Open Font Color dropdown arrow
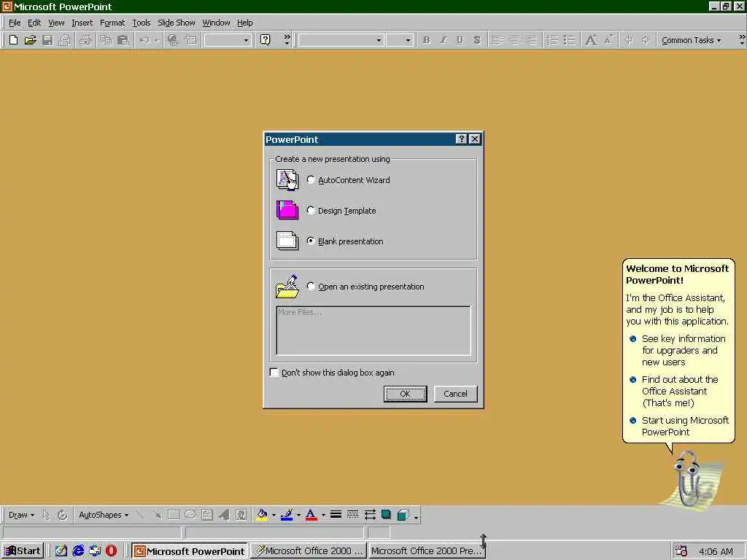The image size is (747, 560). (x=323, y=515)
